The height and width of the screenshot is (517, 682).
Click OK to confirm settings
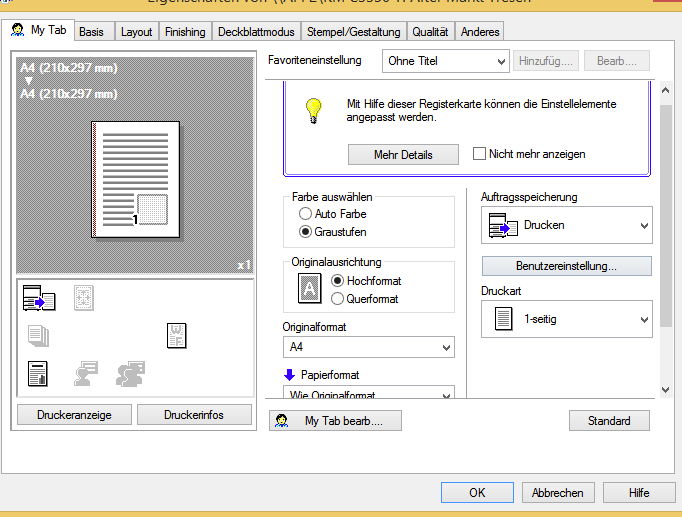(x=477, y=492)
